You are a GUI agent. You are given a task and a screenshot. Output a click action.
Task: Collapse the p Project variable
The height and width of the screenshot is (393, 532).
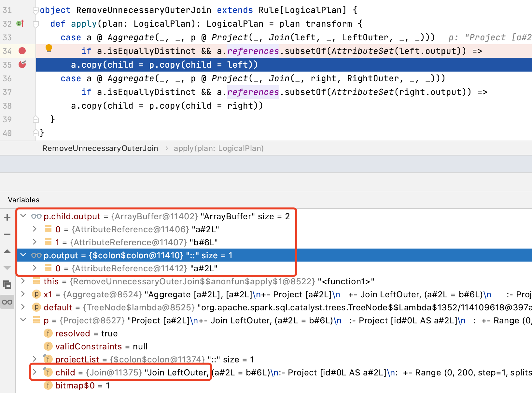[23, 320]
